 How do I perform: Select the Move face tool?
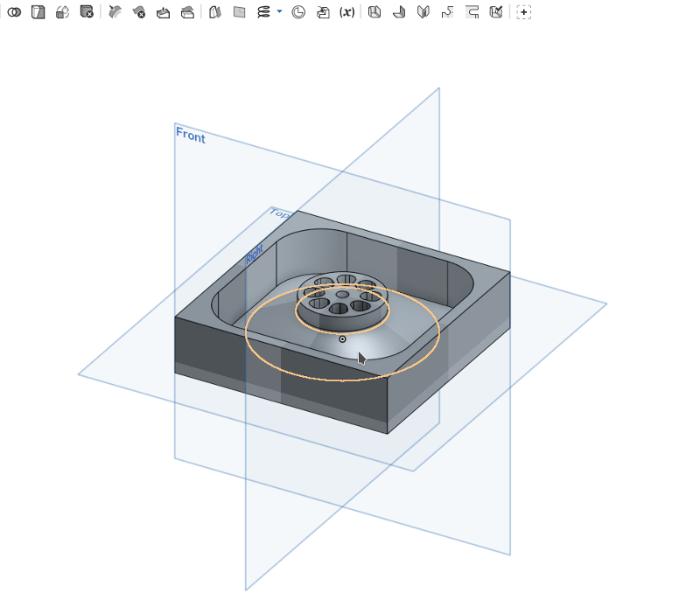coord(164,12)
